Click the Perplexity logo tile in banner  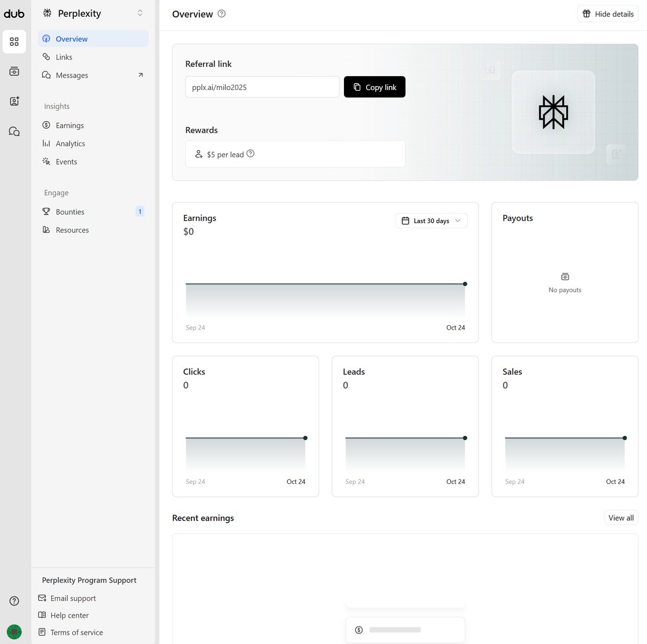tap(553, 112)
